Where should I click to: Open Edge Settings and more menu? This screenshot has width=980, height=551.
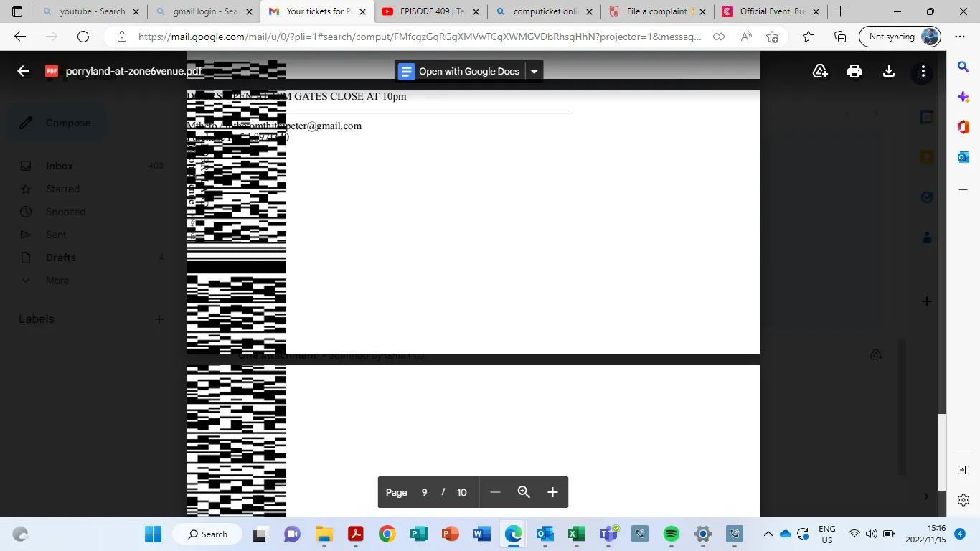pyautogui.click(x=960, y=37)
